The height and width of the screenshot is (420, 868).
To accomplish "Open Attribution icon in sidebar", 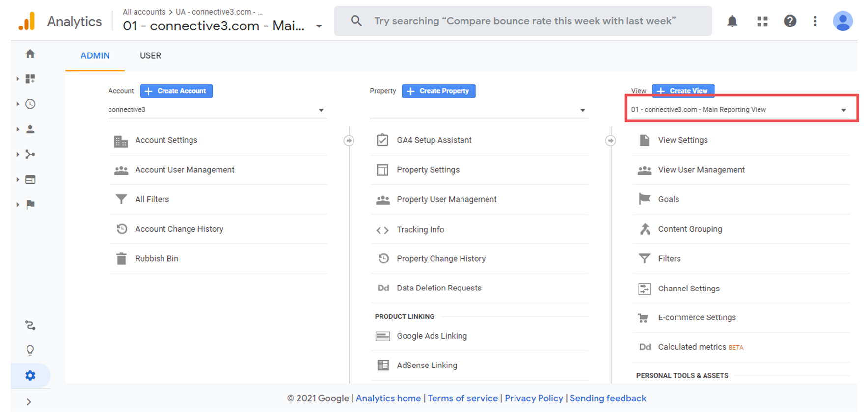I will tap(30, 325).
